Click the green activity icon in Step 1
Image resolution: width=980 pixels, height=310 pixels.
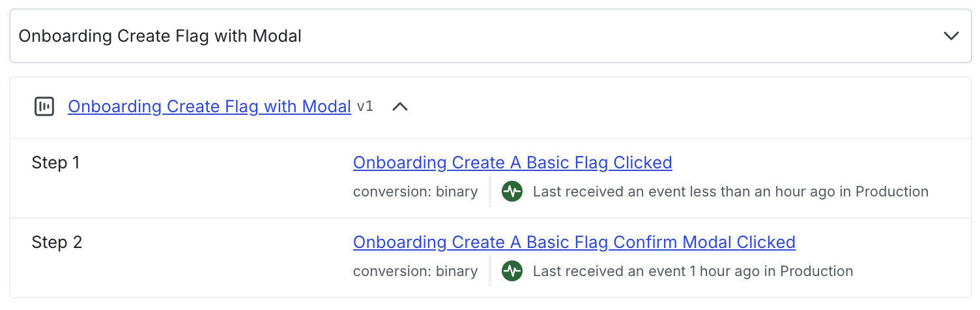point(512,192)
